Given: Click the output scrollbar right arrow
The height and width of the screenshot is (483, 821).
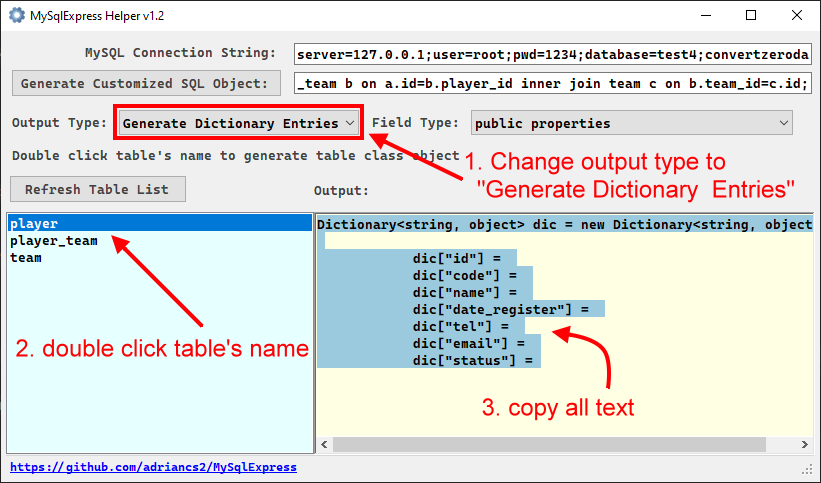Looking at the screenshot, I should (x=804, y=444).
